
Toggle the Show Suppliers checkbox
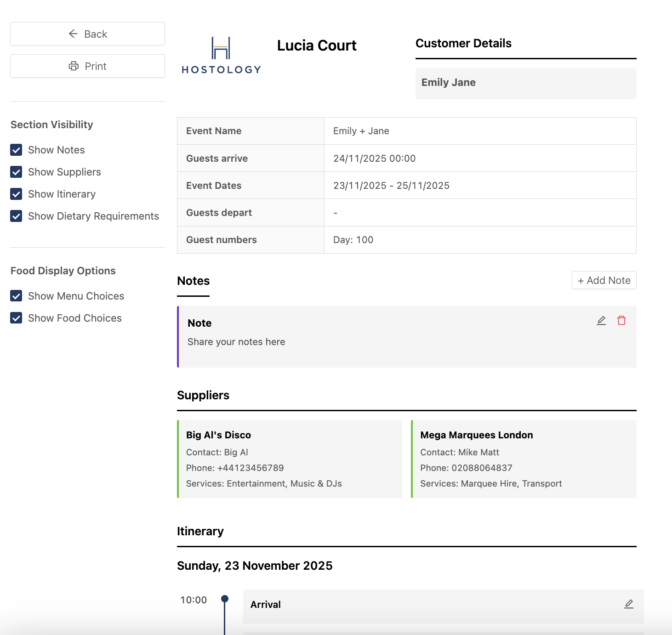(x=17, y=172)
